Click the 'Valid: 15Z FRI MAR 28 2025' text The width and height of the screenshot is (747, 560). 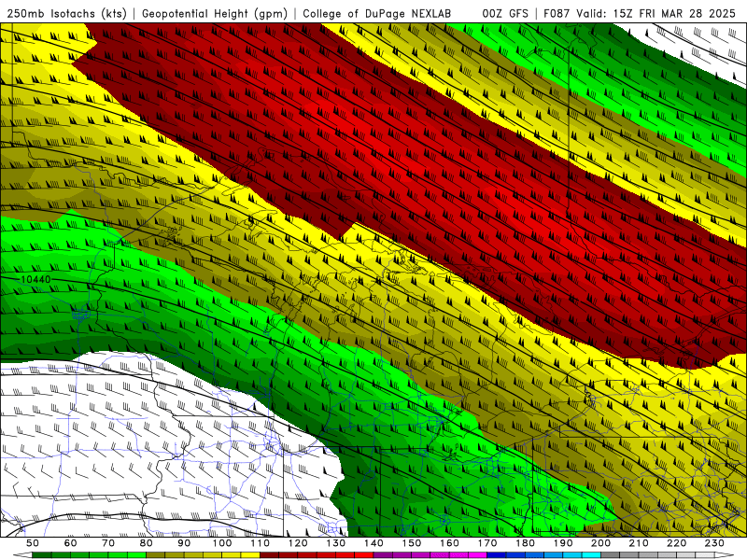[x=656, y=13]
